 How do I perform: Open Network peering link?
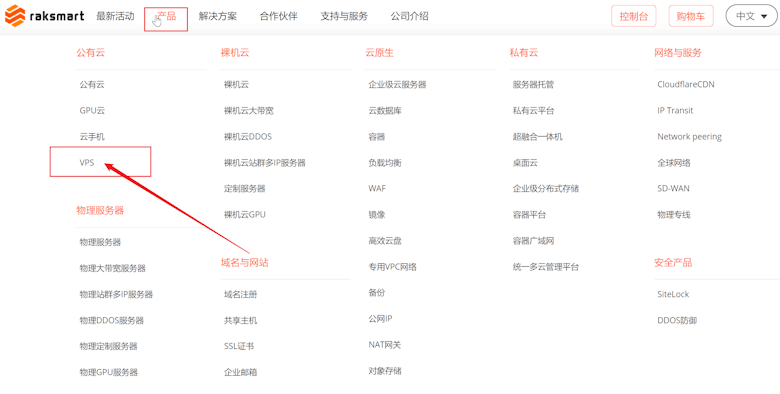[689, 136]
